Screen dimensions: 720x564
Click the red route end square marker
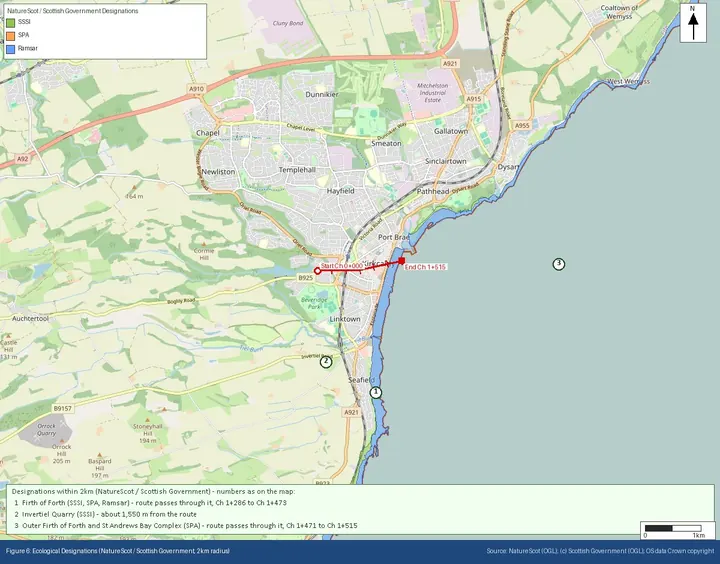point(401,261)
